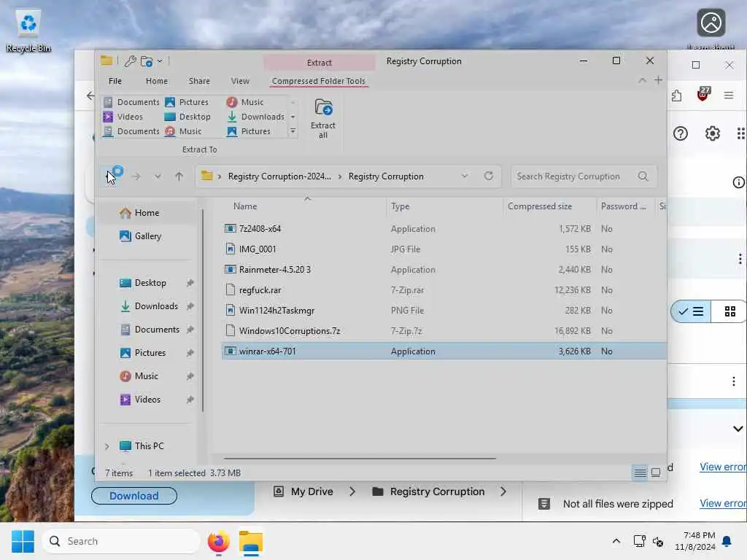Click the Properties icon in quick access toolbar

[x=130, y=61]
